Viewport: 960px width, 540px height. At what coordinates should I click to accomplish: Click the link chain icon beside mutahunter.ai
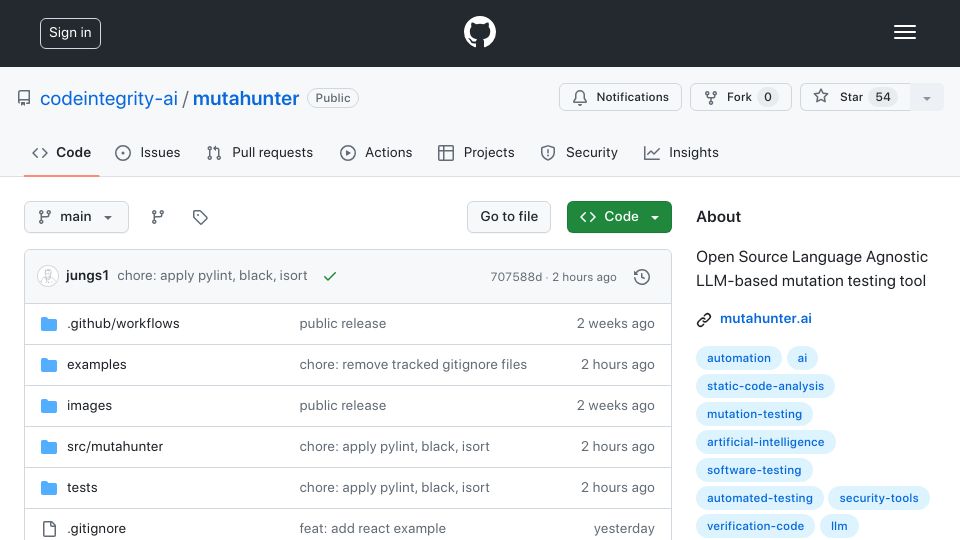click(704, 319)
